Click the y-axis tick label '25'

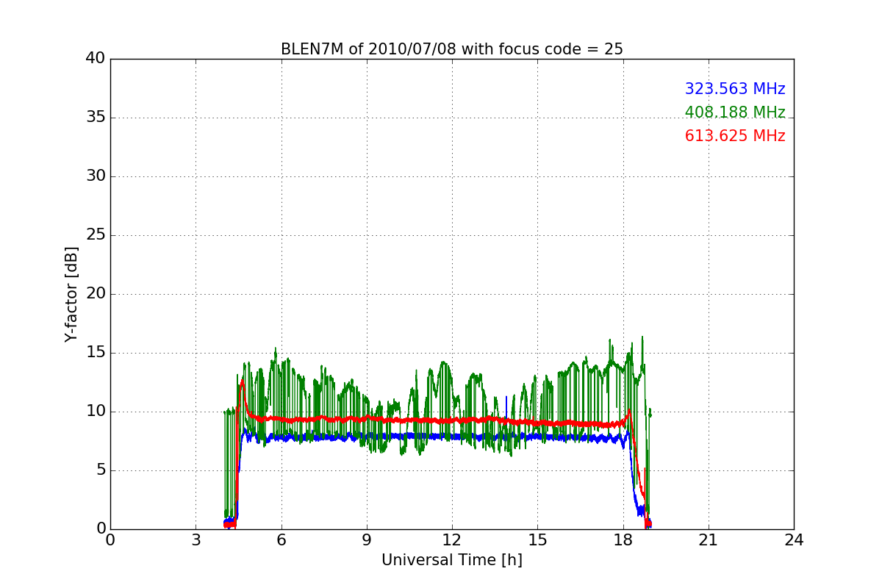[x=96, y=235]
